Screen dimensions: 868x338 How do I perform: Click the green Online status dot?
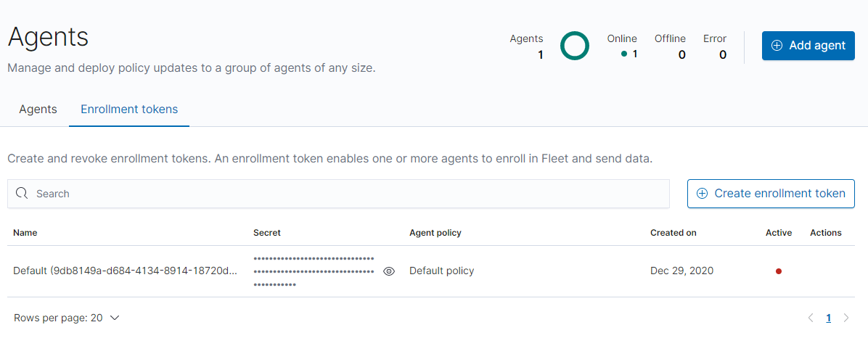[624, 54]
